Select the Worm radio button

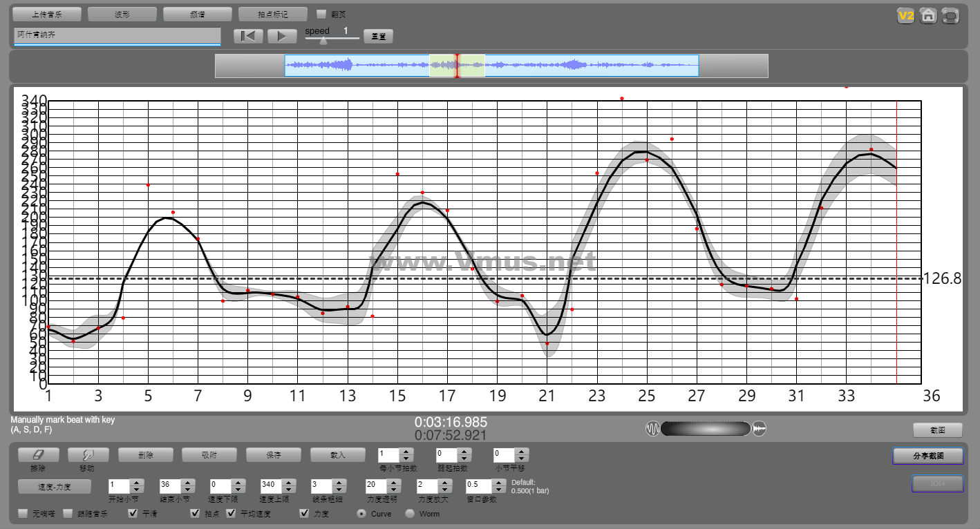410,514
